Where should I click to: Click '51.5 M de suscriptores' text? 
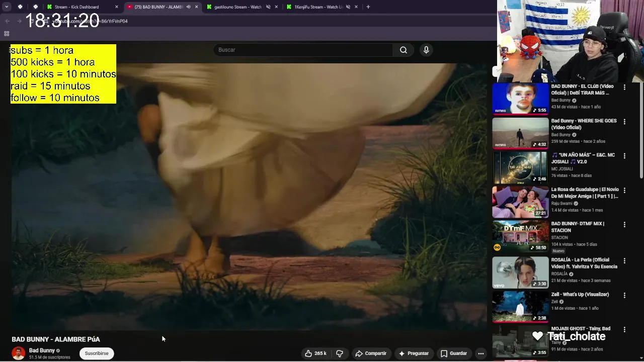[49, 357]
